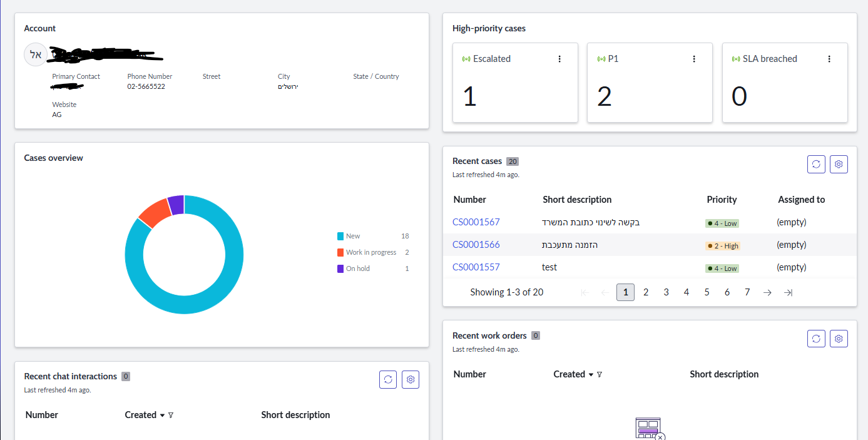868x440 pixels.
Task: Click the On hold legend color swatch
Action: [x=340, y=269]
